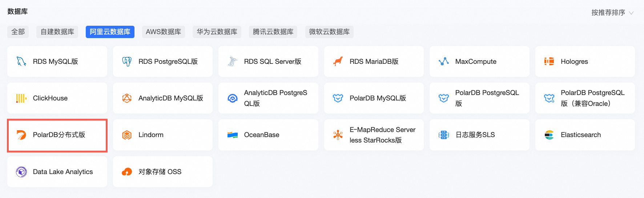Image resolution: width=644 pixels, height=198 pixels.
Task: Click the AnalyticDB MySQL icon
Action: point(127,98)
